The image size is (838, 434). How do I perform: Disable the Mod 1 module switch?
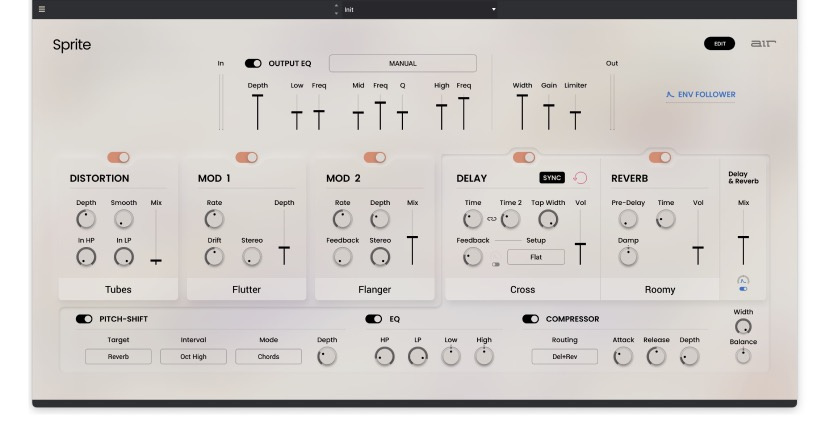(246, 157)
